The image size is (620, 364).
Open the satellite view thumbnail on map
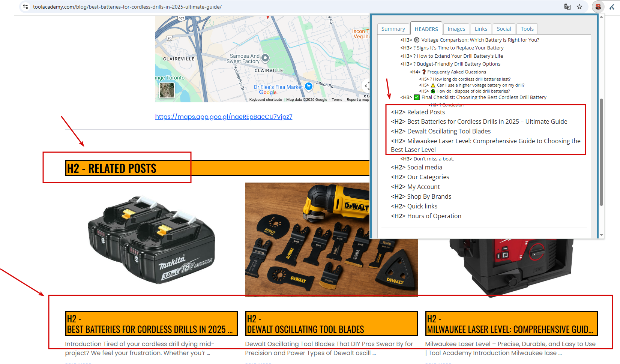click(167, 90)
